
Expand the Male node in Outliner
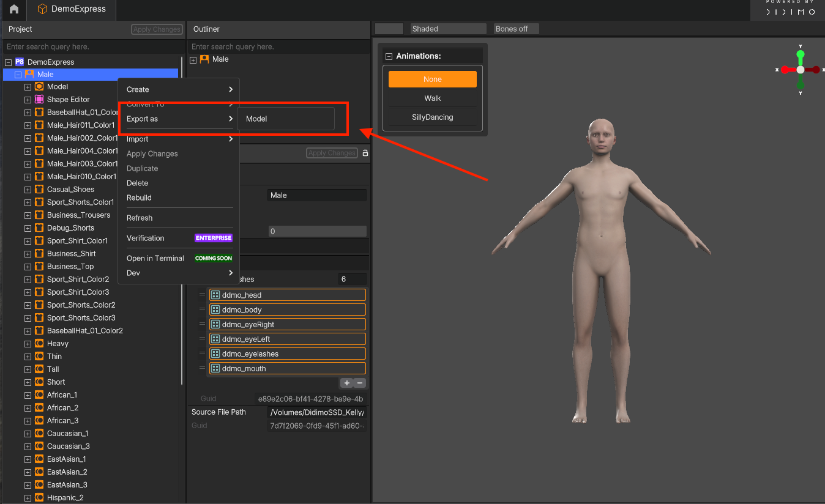(193, 59)
